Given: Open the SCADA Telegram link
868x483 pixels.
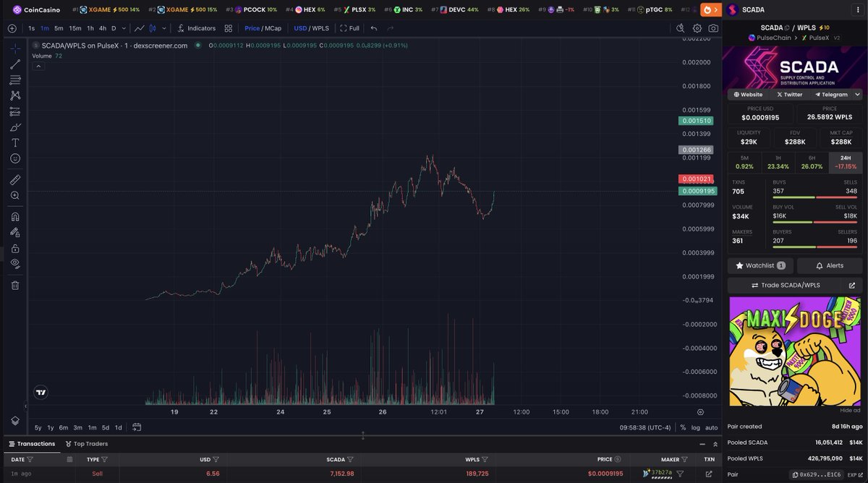Looking at the screenshot, I should [831, 94].
